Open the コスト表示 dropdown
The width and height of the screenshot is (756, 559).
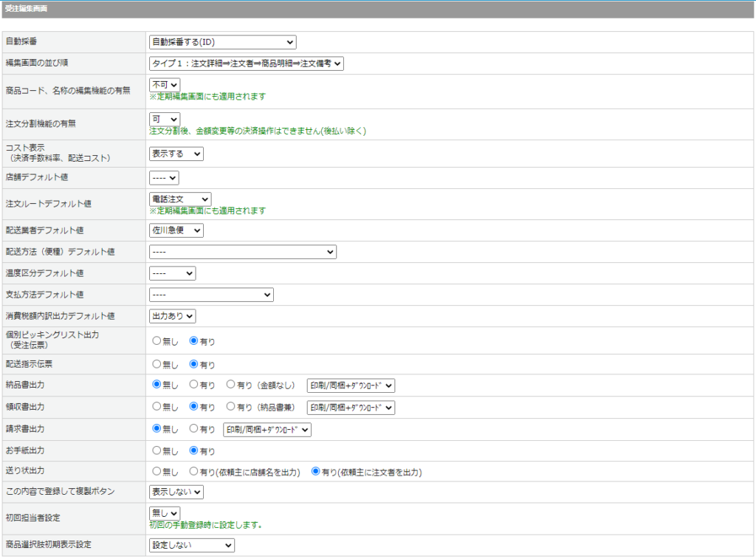point(176,154)
